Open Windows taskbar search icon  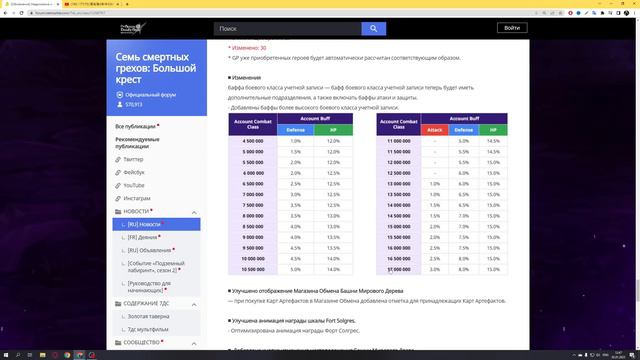point(18,356)
